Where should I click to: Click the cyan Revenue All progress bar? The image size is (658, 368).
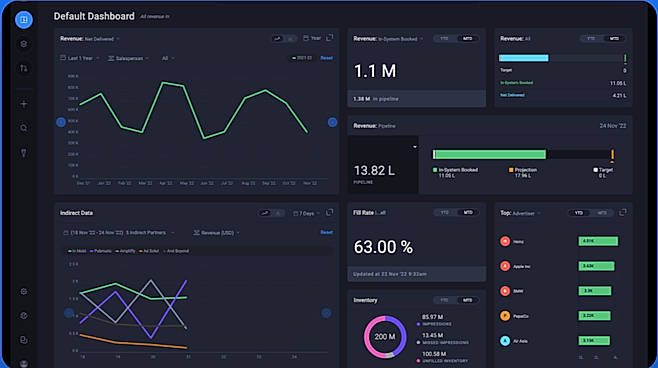[524, 58]
